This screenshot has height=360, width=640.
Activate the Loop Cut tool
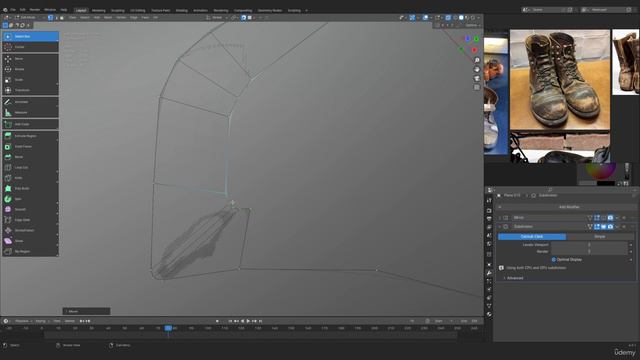click(30, 167)
